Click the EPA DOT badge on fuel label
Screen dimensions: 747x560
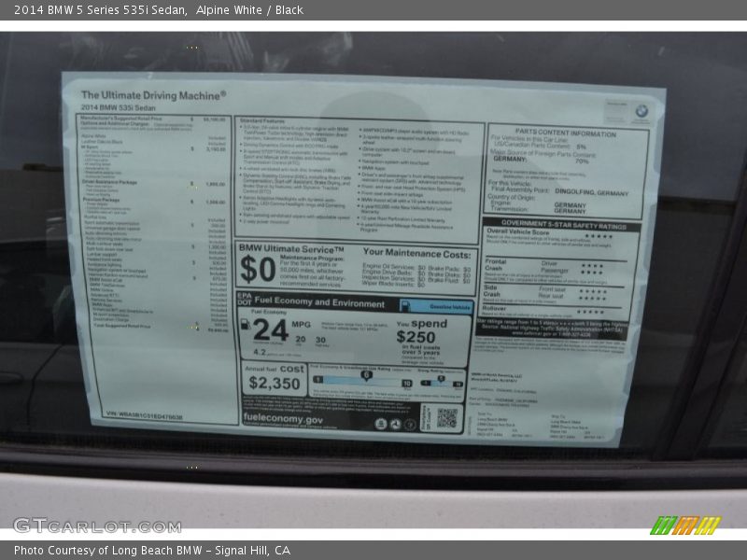(x=244, y=302)
